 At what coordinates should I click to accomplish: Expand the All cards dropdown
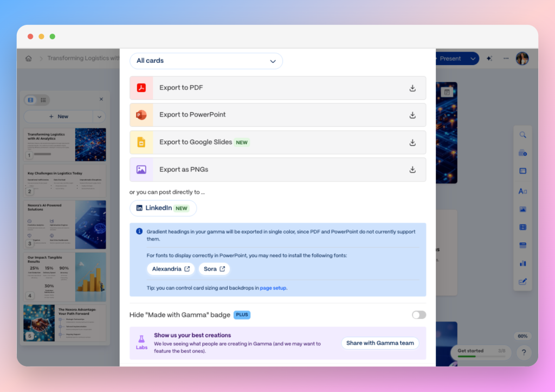point(206,61)
